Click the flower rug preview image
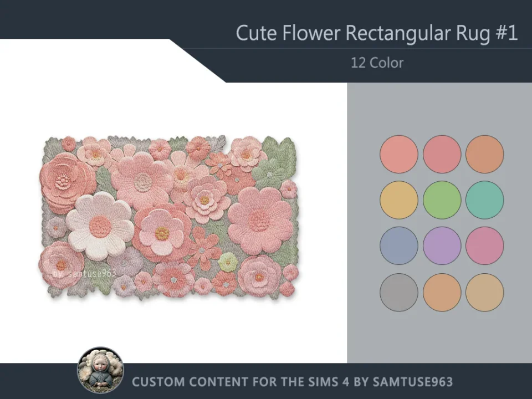Image resolution: width=532 pixels, height=399 pixels. (x=169, y=217)
